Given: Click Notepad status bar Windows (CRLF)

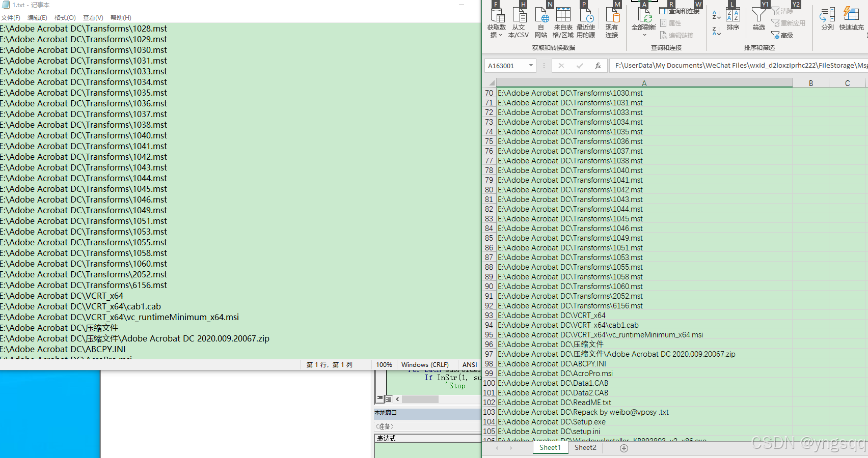Looking at the screenshot, I should coord(425,365).
